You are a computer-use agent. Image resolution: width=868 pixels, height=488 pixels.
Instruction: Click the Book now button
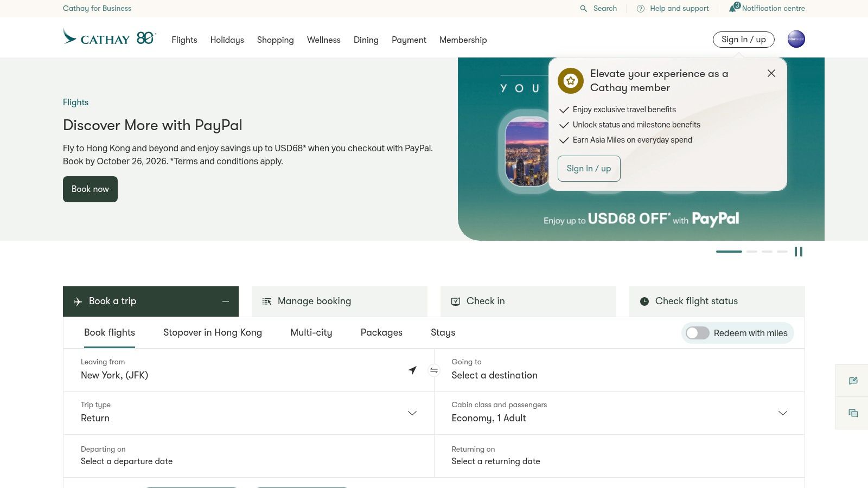(x=90, y=189)
